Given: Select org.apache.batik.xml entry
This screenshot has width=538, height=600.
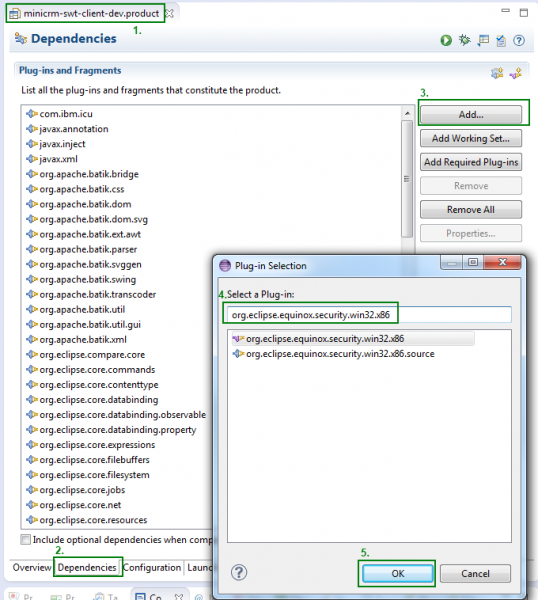Looking at the screenshot, I should [x=76, y=339].
